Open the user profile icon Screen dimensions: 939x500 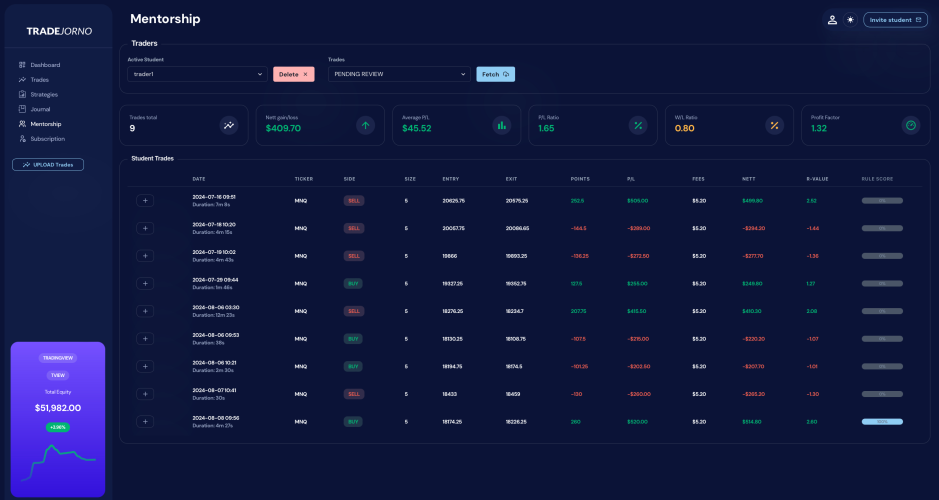(832, 20)
